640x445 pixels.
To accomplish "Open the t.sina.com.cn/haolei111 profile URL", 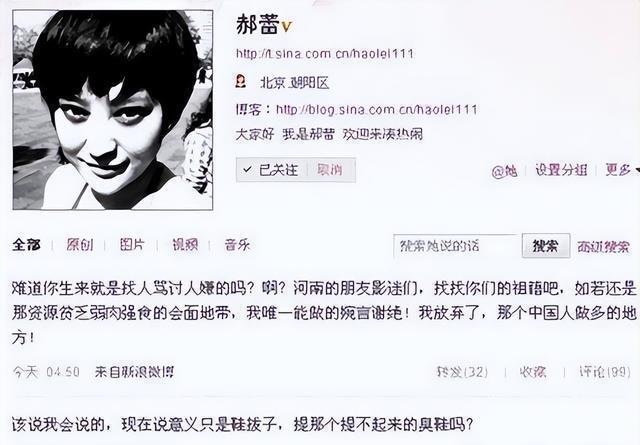I will [324, 54].
